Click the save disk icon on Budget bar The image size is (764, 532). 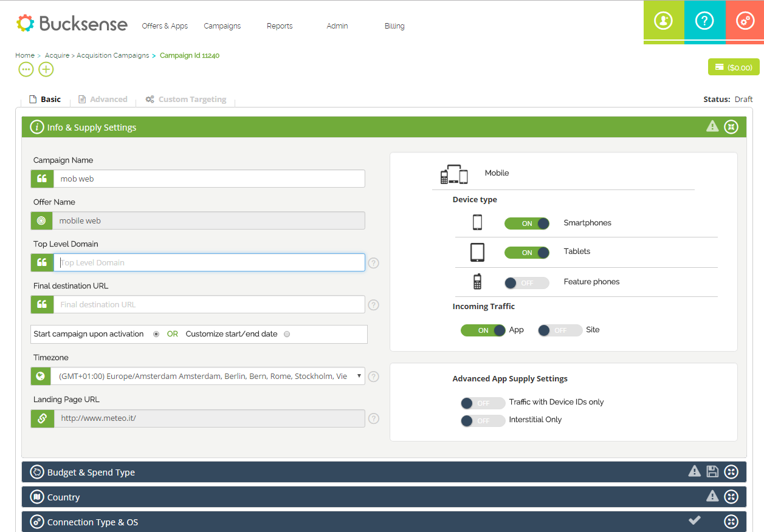[x=712, y=471]
